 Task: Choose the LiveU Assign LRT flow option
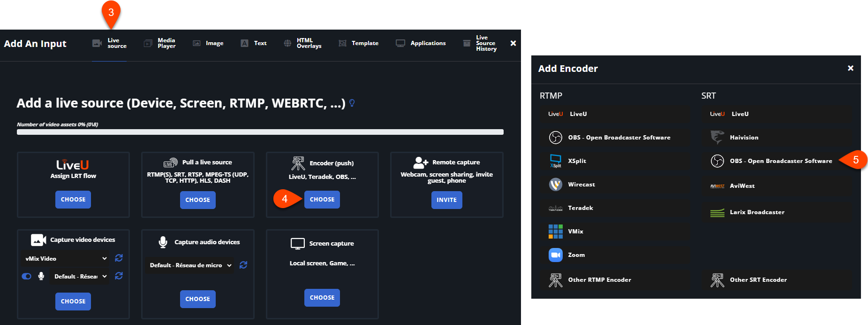pyautogui.click(x=73, y=200)
